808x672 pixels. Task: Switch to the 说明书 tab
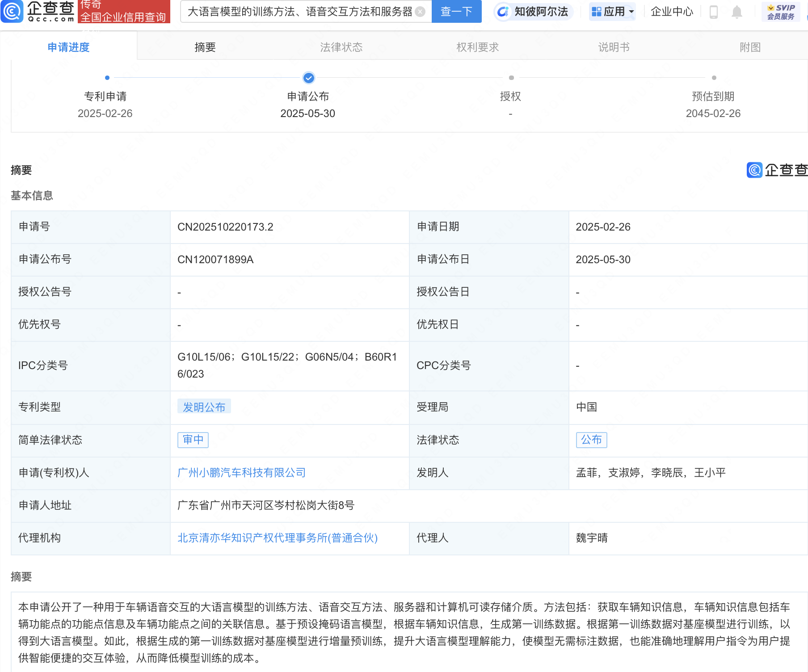(x=614, y=47)
